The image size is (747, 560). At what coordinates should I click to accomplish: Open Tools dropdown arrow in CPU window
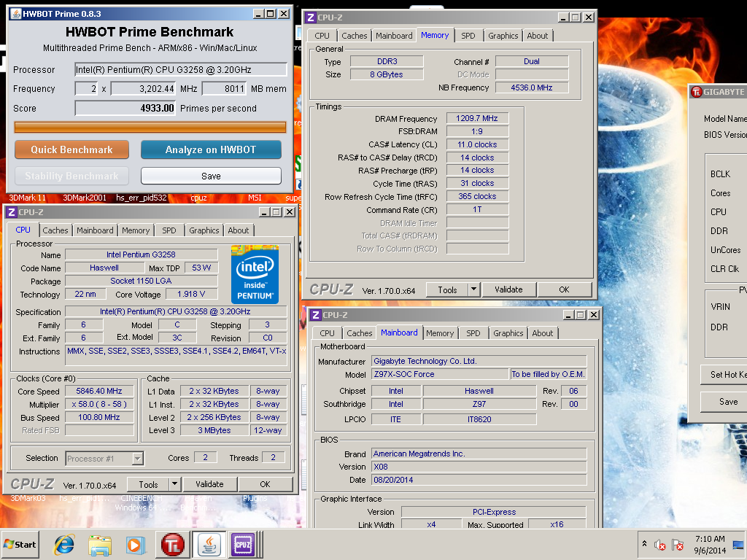[x=175, y=484]
